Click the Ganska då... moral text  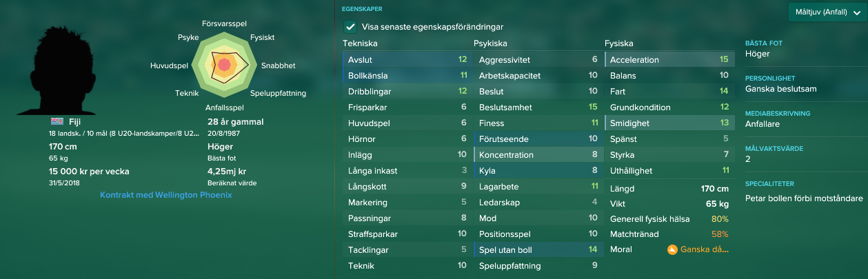(x=704, y=250)
